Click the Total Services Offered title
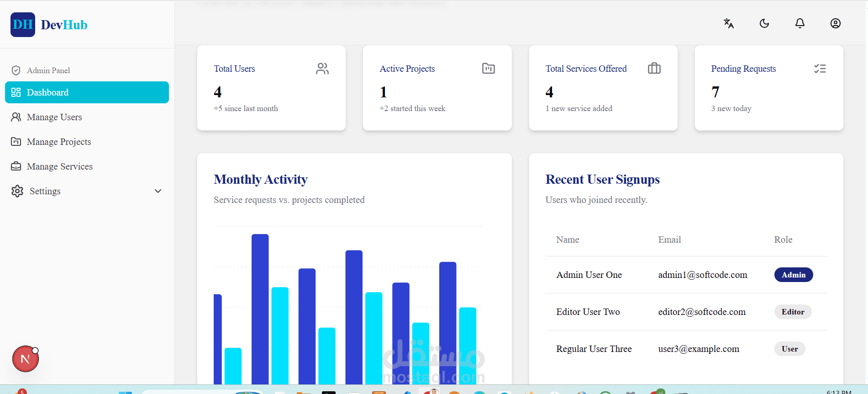Viewport: 868px width, 394px height. pos(586,69)
